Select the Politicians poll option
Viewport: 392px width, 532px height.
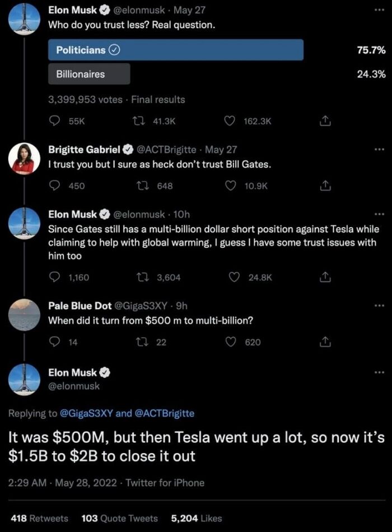176,50
